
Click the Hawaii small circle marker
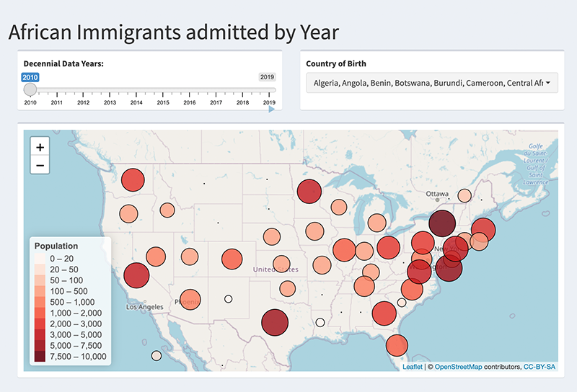[x=157, y=356]
